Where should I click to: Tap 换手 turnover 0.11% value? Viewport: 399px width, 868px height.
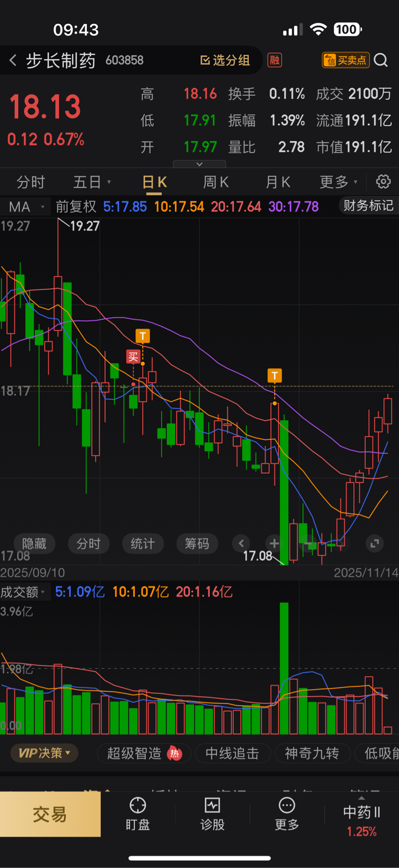[287, 94]
